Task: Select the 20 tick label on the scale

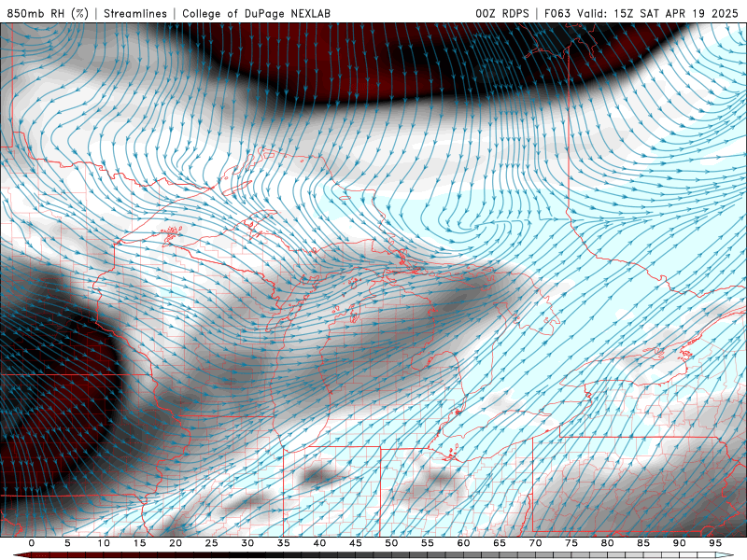Action: [176, 543]
